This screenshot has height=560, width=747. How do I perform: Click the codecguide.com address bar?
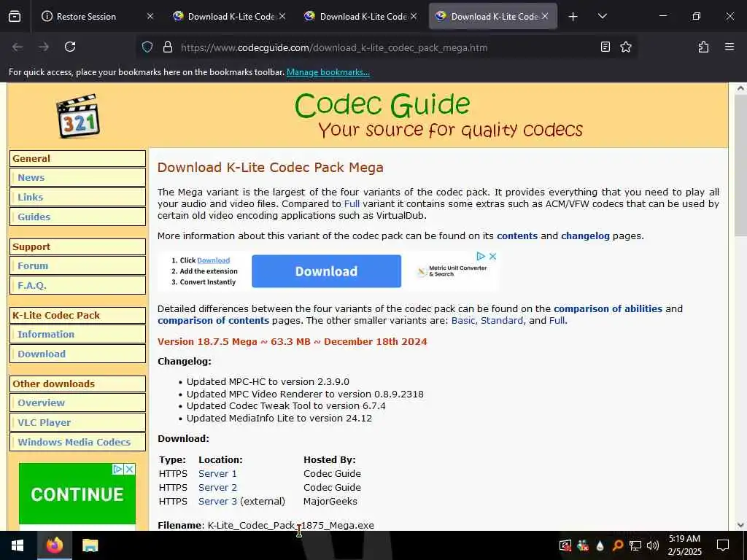[333, 47]
